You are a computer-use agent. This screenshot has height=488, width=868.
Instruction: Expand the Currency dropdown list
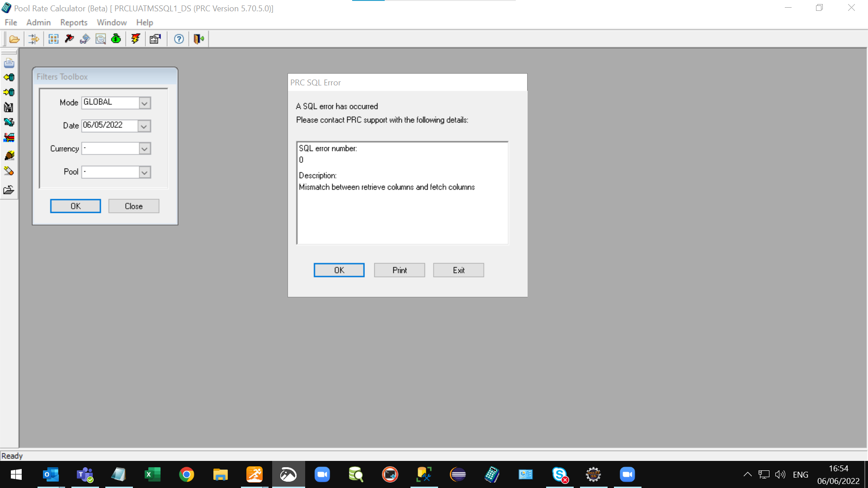coord(144,149)
